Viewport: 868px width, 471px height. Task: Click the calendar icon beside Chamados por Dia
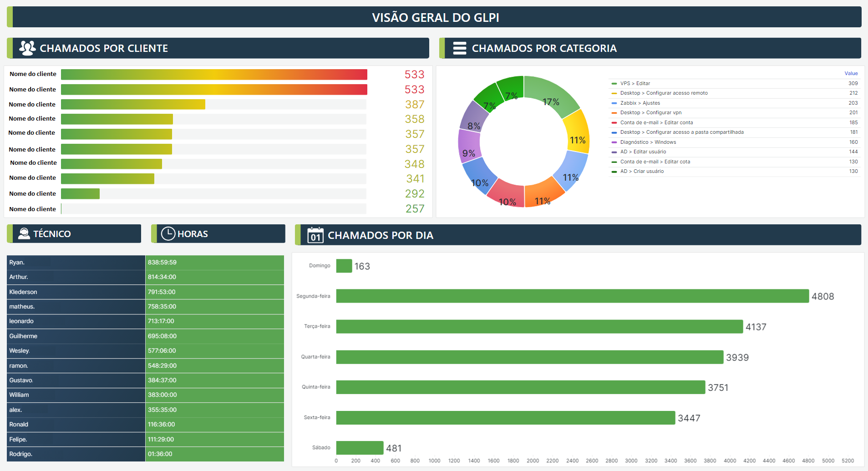point(315,235)
